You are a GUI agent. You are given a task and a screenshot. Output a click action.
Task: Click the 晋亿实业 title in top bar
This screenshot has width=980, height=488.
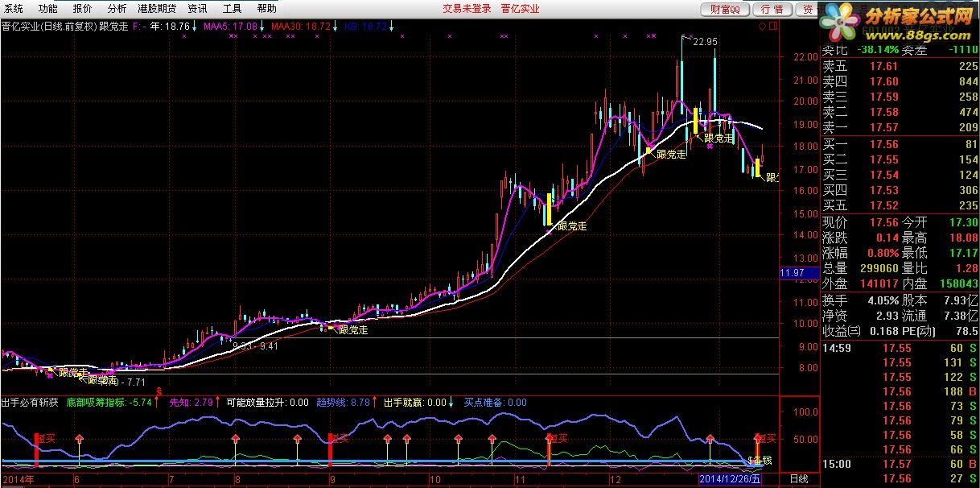tap(520, 9)
